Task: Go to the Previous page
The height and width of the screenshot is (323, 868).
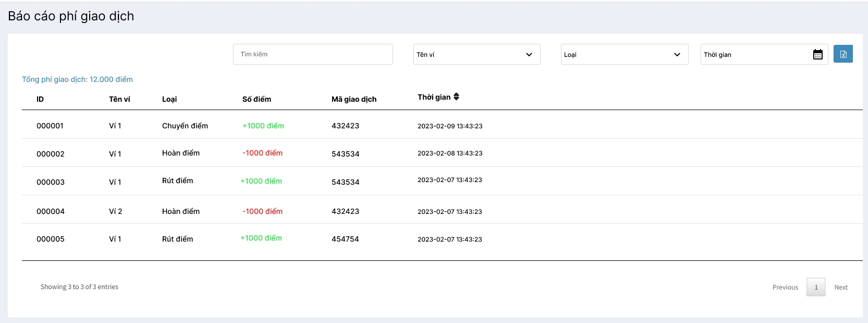Action: 785,287
